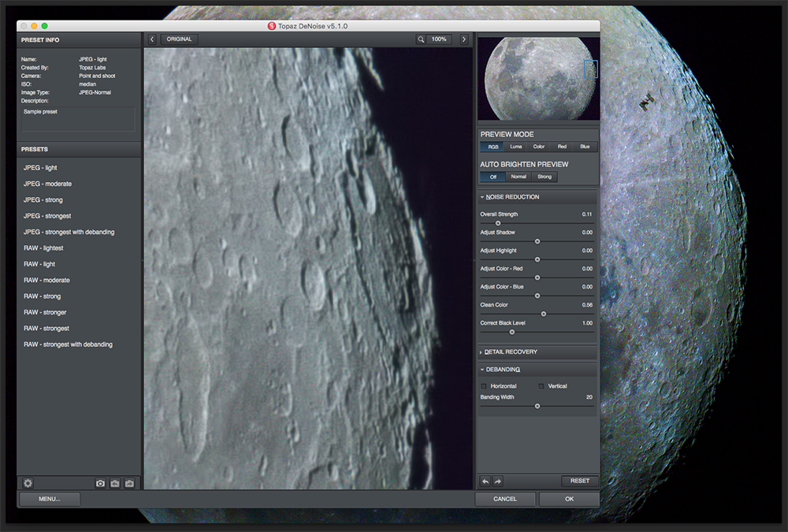Click the CANCEL button

coord(505,499)
